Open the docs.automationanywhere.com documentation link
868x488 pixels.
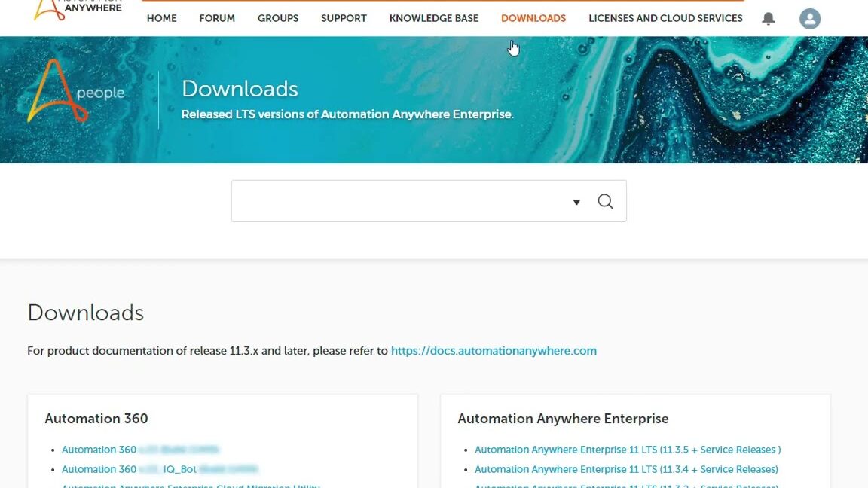494,350
